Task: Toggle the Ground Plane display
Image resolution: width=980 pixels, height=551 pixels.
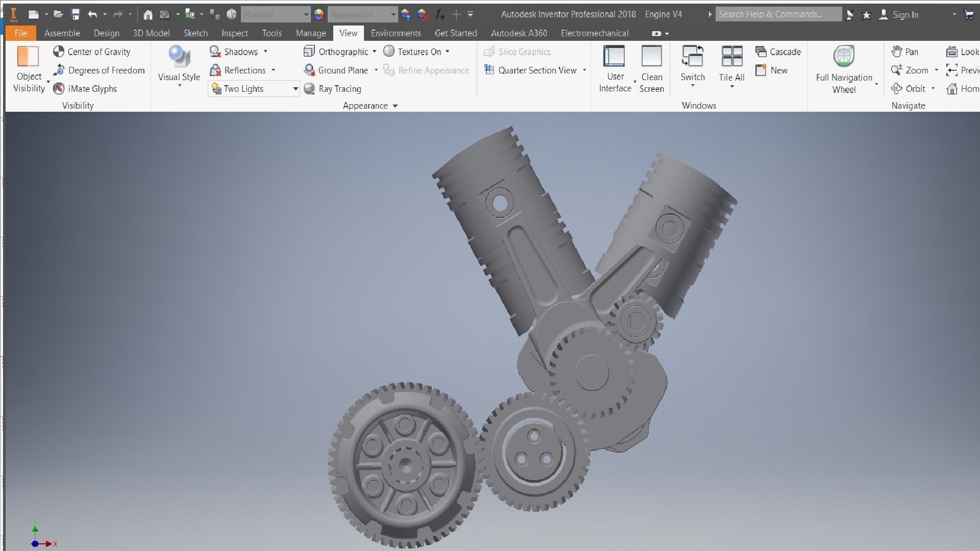Action: [336, 70]
